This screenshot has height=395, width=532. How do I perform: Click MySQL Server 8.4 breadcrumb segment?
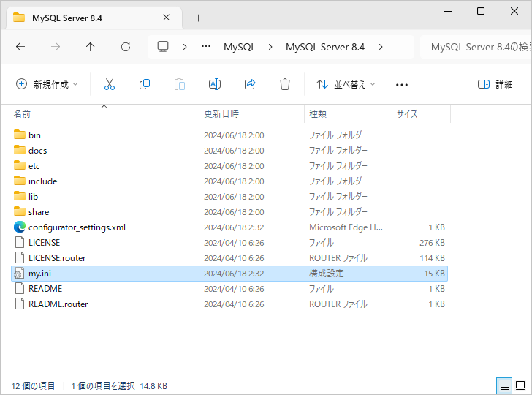pyautogui.click(x=325, y=47)
